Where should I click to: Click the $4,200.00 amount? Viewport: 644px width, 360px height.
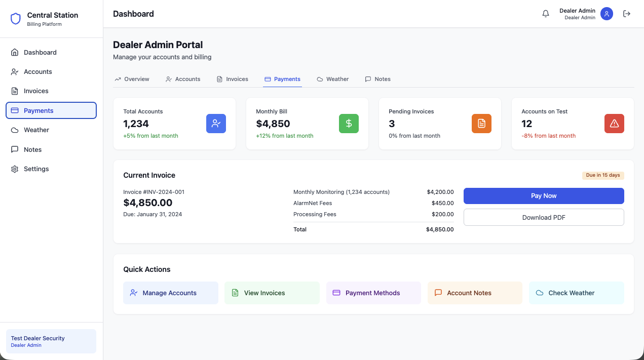(440, 192)
